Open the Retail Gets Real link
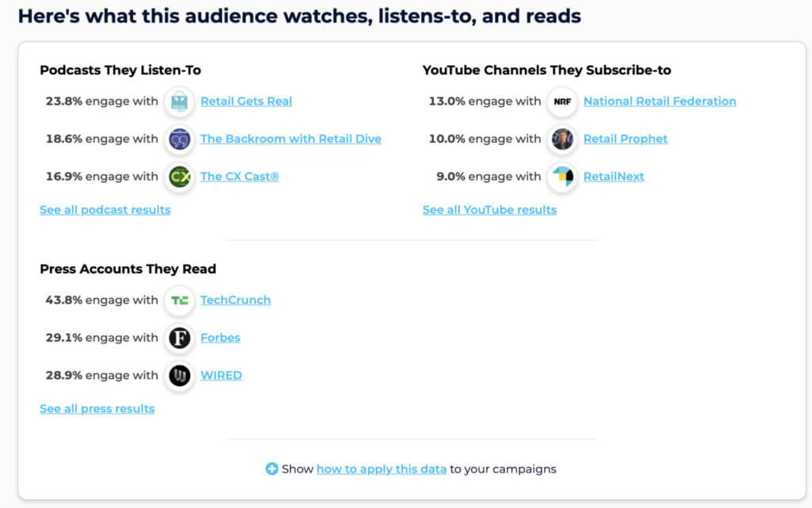 246,101
